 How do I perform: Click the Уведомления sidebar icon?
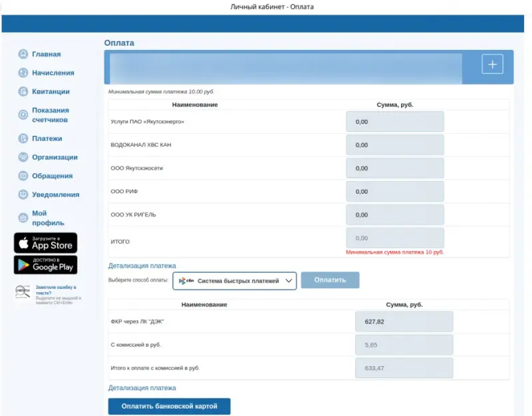tap(23, 194)
